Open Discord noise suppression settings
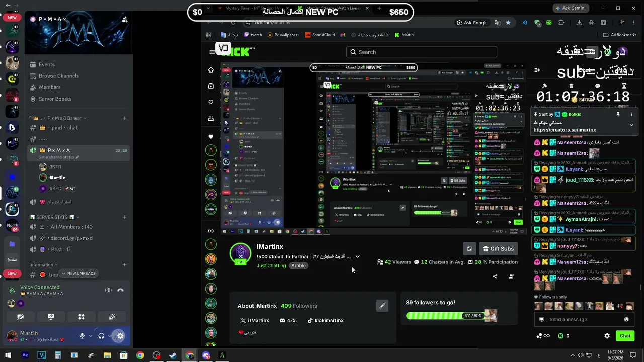Viewport: 644px width, 362px height. (108, 290)
